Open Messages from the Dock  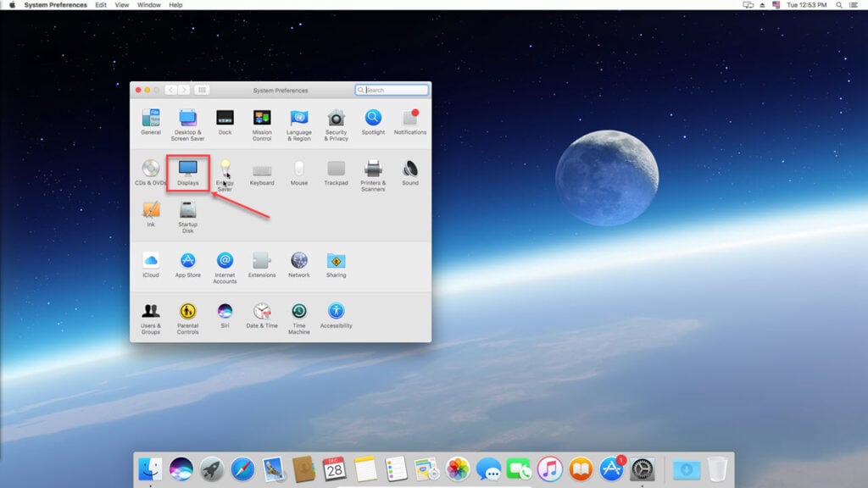coord(488,469)
